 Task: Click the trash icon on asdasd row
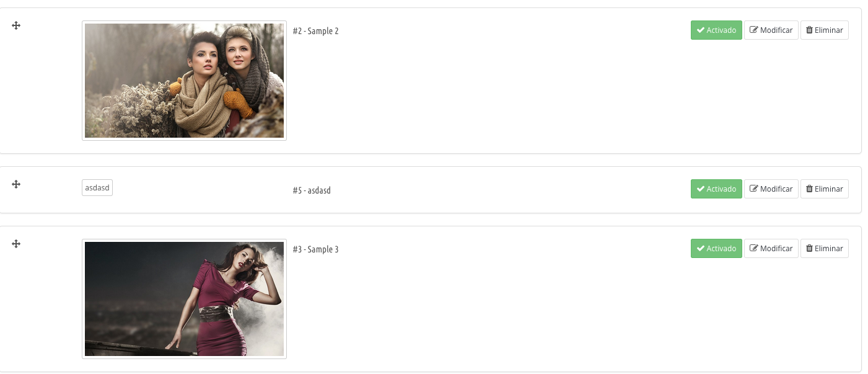pyautogui.click(x=809, y=189)
